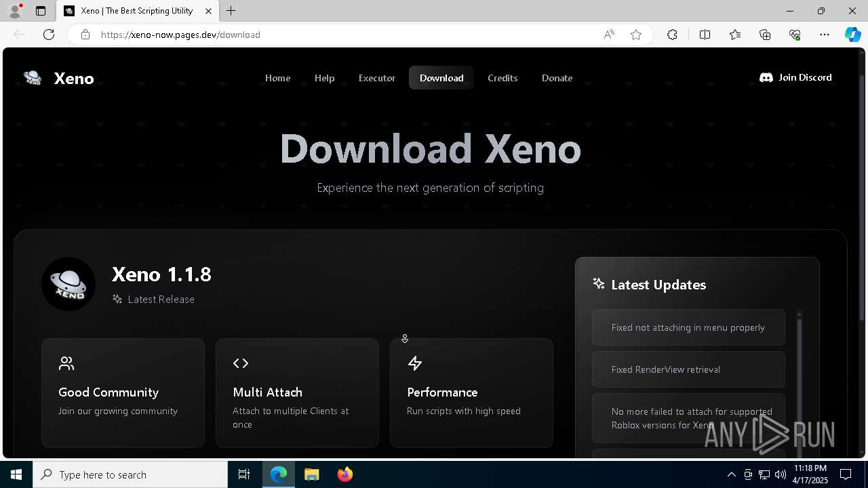This screenshot has width=868, height=488.
Task: Close the Xeno browser tab
Action: [x=208, y=11]
